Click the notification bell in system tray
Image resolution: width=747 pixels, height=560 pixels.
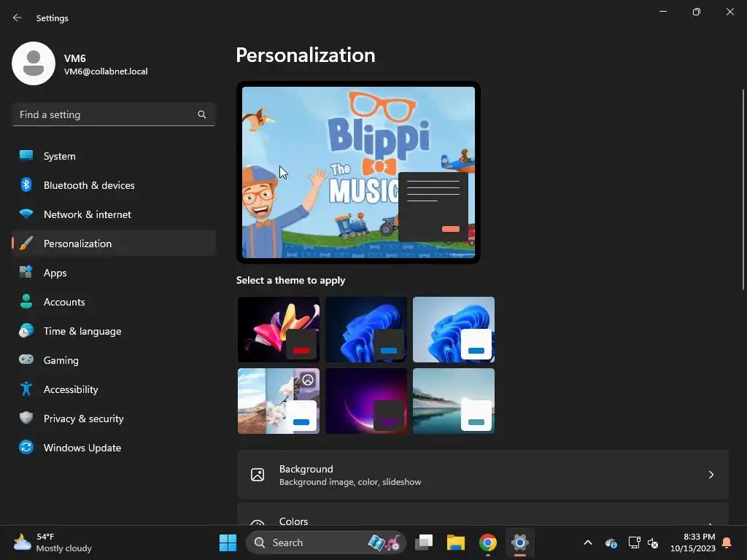click(x=727, y=542)
